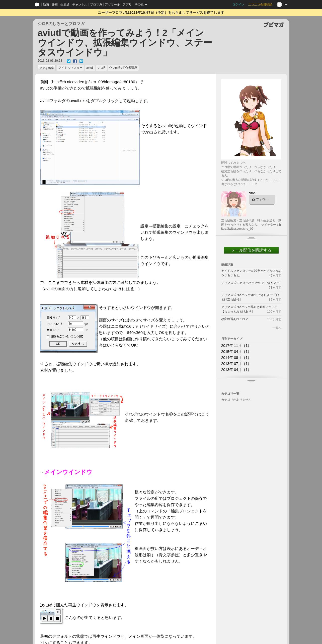Share the article on Twitter
The width and height of the screenshot is (322, 644).
[x=69, y=61]
